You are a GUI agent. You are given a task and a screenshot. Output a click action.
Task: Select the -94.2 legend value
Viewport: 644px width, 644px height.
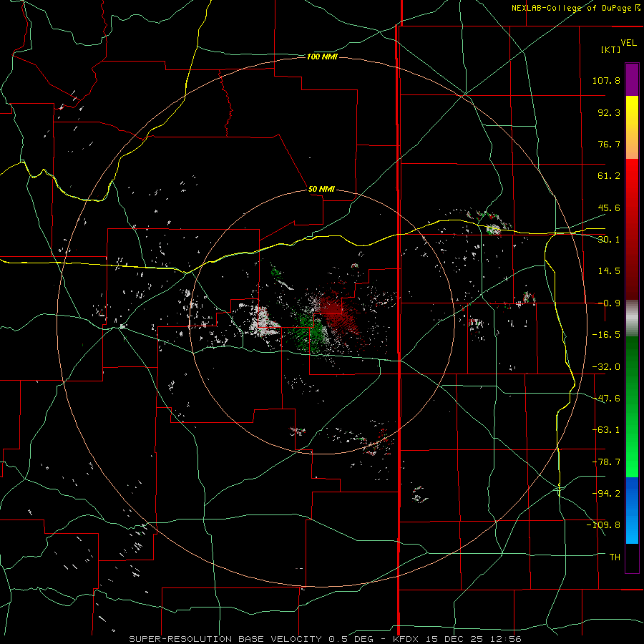606,494
